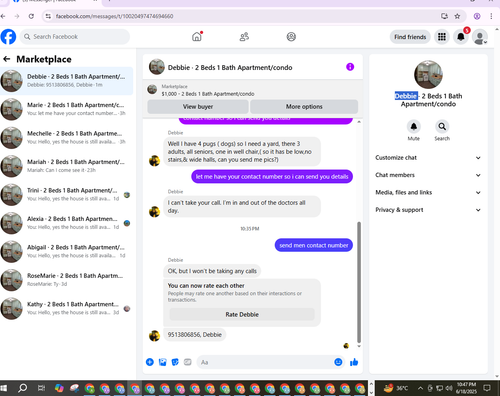Open the Marie conversation
Image resolution: width=500 pixels, height=396 pixels.
click(x=66, y=109)
